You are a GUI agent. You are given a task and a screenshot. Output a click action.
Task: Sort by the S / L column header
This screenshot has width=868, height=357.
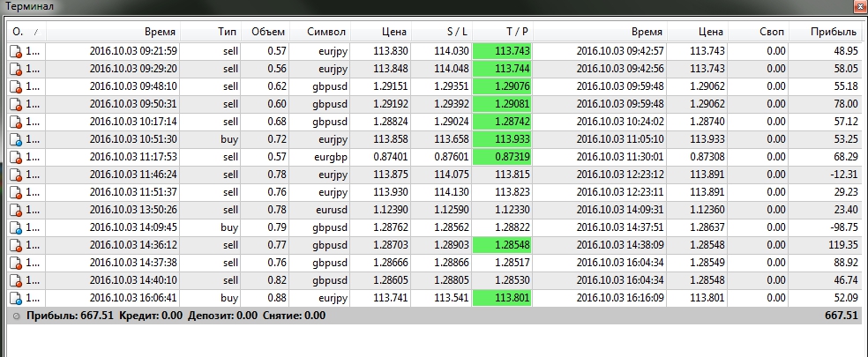coord(442,32)
